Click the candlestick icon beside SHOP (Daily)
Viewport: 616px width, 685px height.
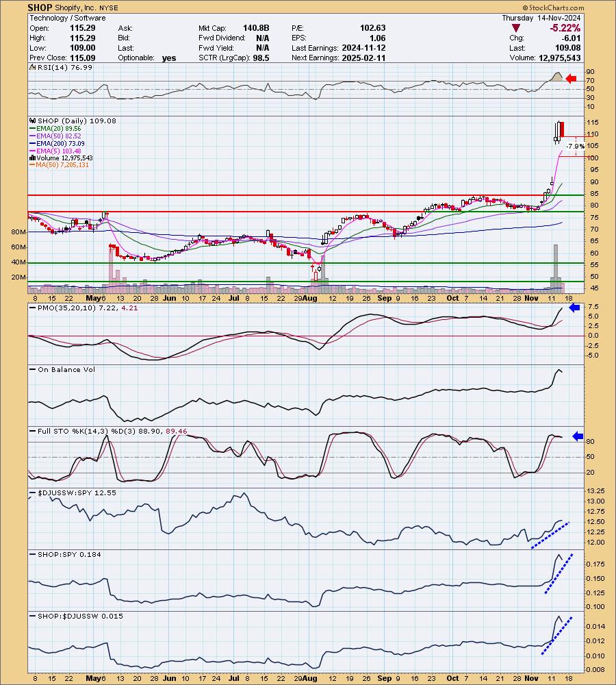point(33,121)
